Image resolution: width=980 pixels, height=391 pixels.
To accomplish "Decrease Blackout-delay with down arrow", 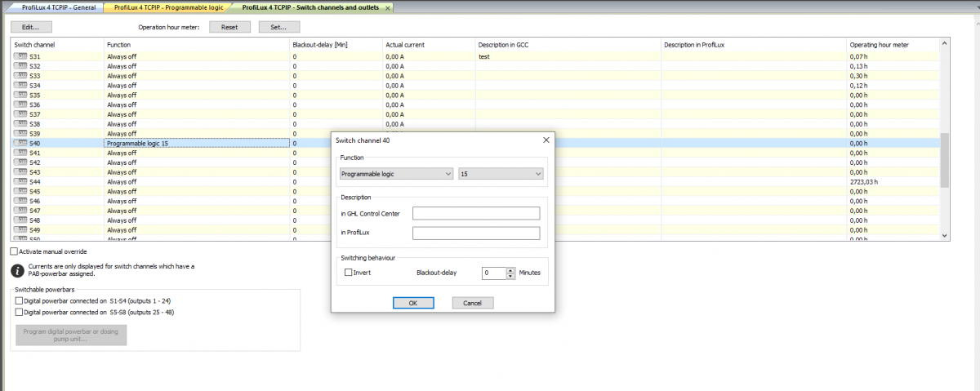I will coord(511,276).
